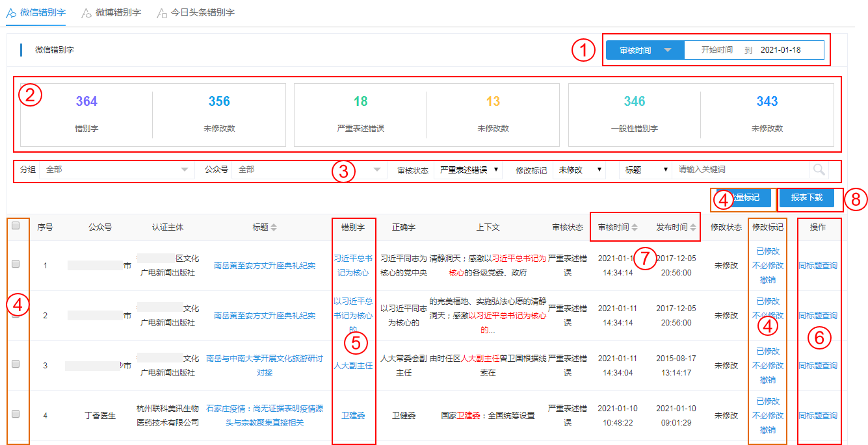The height and width of the screenshot is (445, 868).
Task: Sort by 发布时间 column sort arrows
Action: [x=693, y=227]
